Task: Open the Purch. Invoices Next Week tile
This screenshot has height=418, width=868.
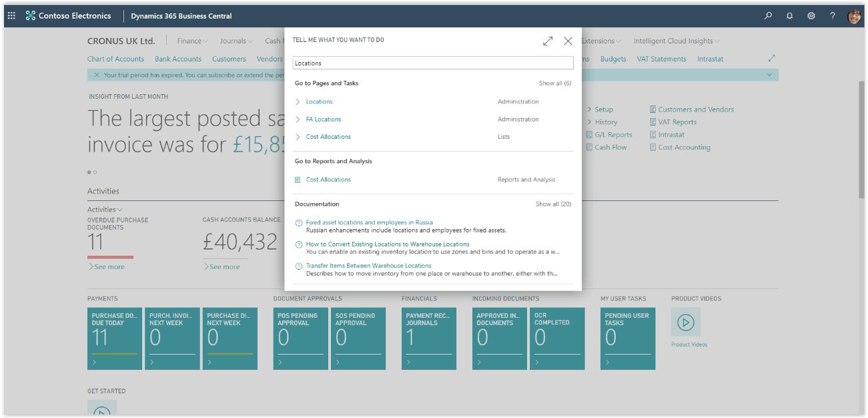Action: point(172,339)
